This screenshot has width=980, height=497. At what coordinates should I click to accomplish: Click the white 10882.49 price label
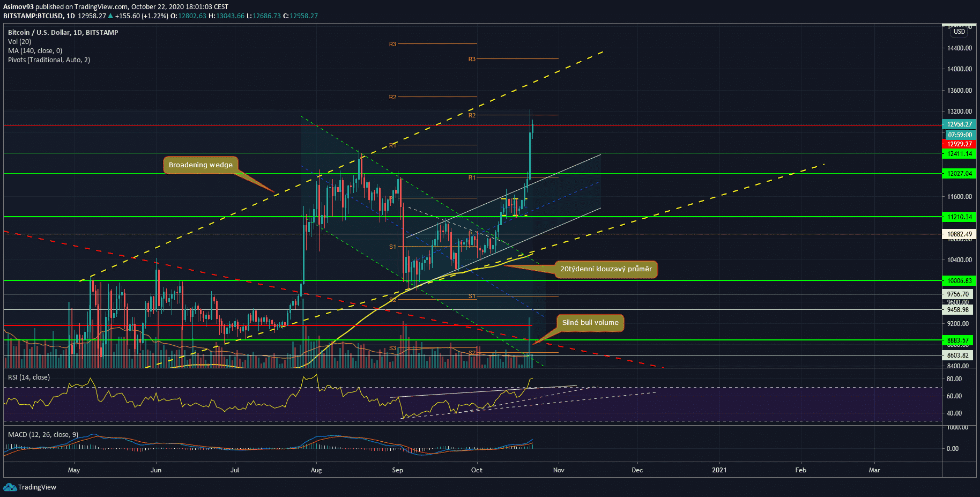pyautogui.click(x=959, y=234)
